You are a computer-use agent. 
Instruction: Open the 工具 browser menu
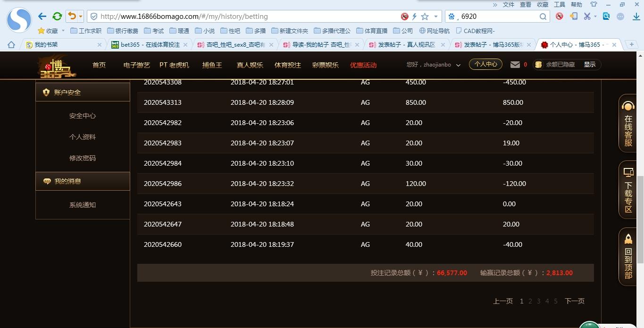tap(560, 4)
